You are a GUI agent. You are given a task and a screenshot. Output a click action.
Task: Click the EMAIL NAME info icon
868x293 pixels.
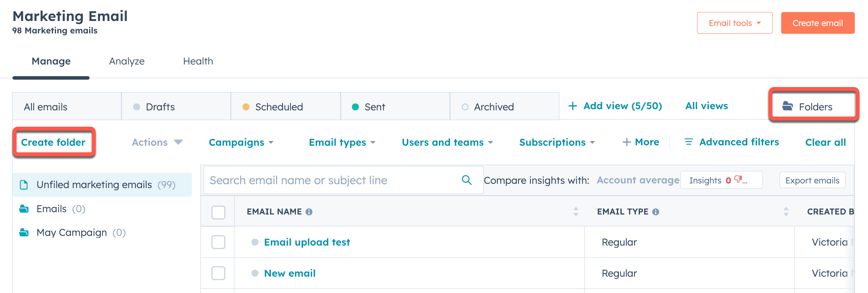tap(309, 212)
